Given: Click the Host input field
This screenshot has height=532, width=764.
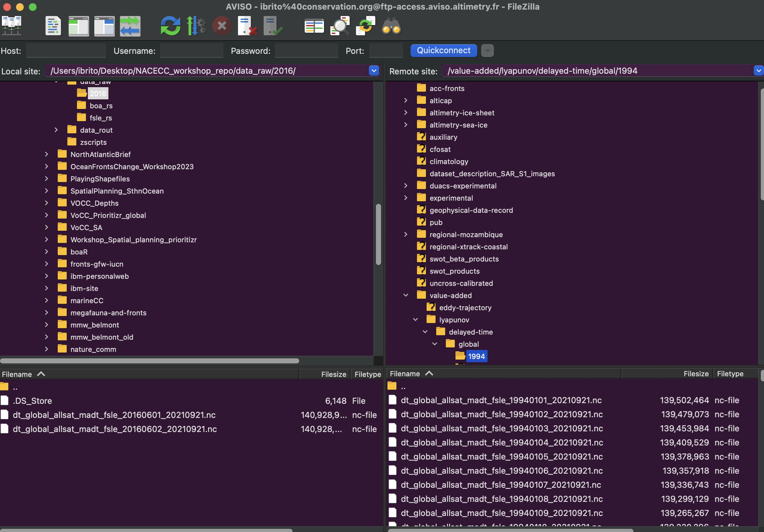Looking at the screenshot, I should pos(66,51).
